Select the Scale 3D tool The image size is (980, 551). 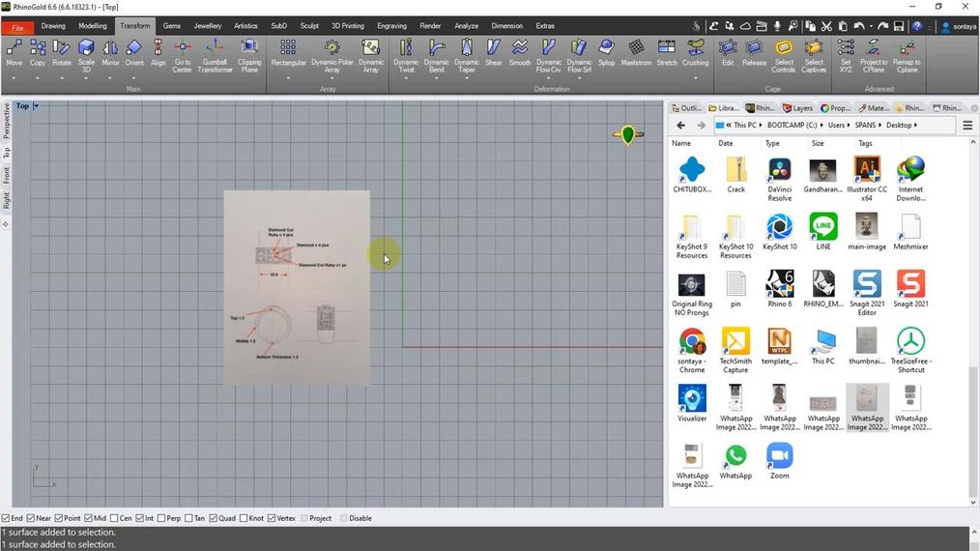tap(86, 56)
